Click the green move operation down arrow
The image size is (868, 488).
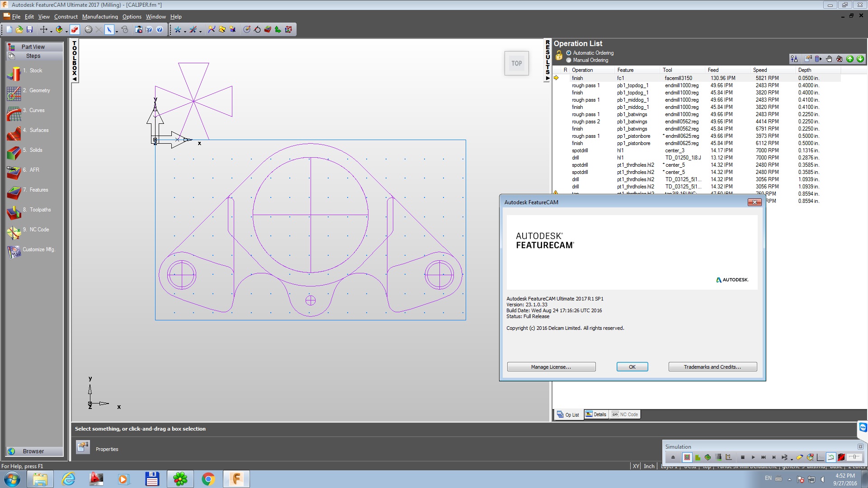(x=860, y=59)
